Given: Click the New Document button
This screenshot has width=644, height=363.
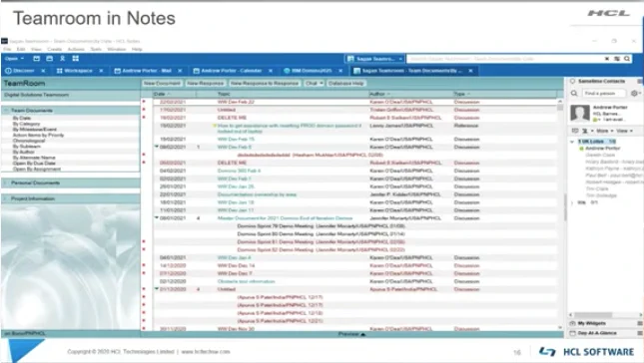Looking at the screenshot, I should [162, 83].
